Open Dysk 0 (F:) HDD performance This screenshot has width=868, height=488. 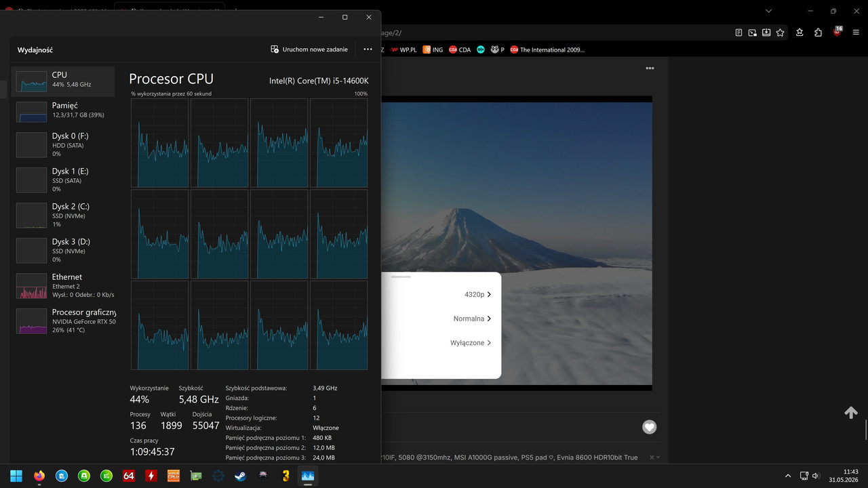pyautogui.click(x=62, y=144)
